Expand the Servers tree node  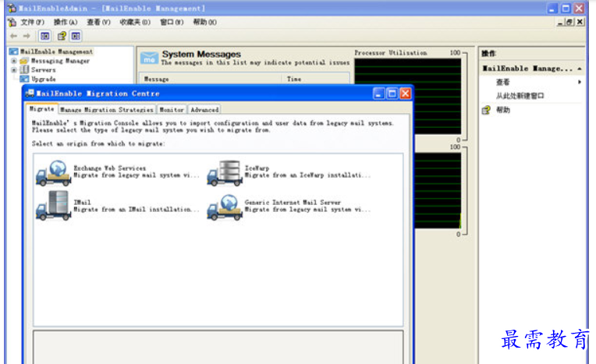[14, 70]
